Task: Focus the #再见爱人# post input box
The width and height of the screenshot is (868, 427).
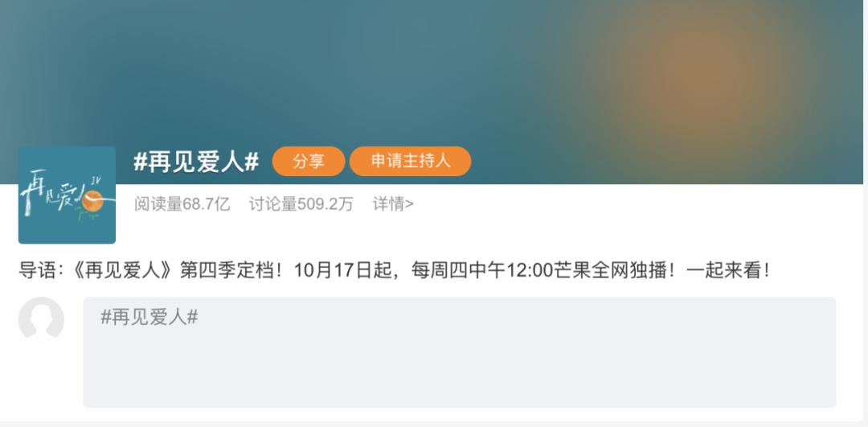Action: (460, 352)
